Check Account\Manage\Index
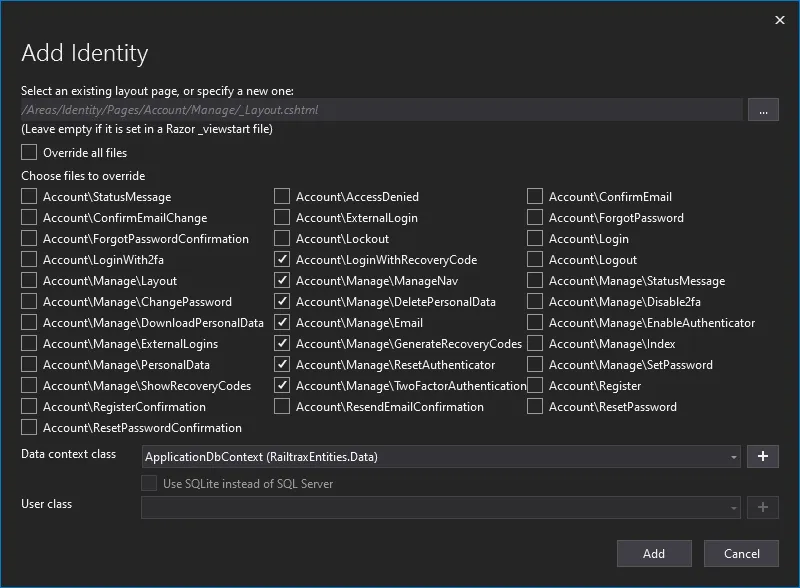The image size is (800, 588). [x=535, y=343]
